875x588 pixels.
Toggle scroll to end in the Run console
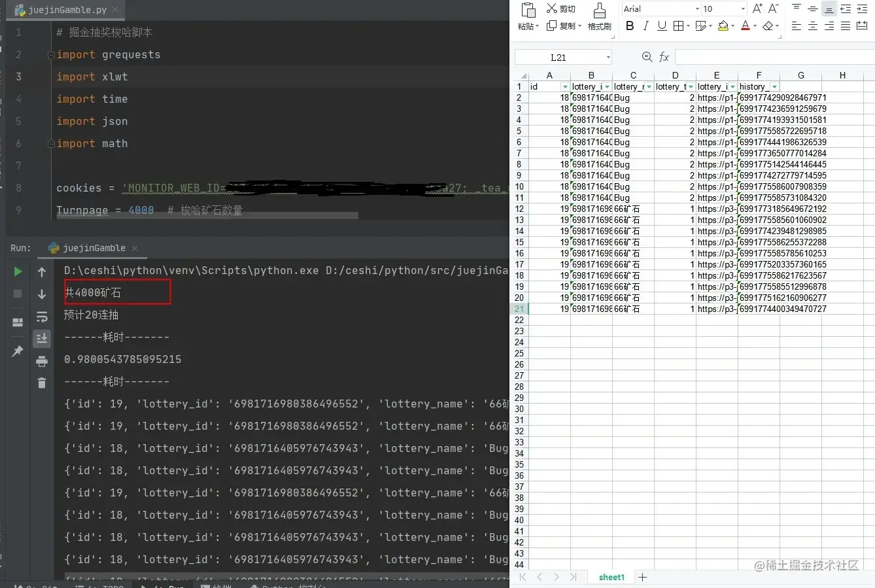[x=42, y=338]
